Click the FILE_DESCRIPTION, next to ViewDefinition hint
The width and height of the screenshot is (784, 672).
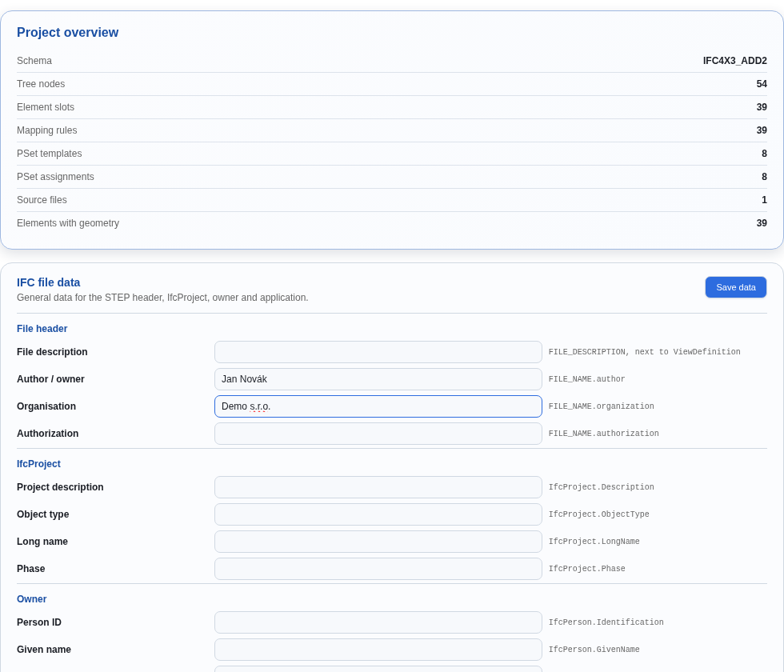[645, 352]
